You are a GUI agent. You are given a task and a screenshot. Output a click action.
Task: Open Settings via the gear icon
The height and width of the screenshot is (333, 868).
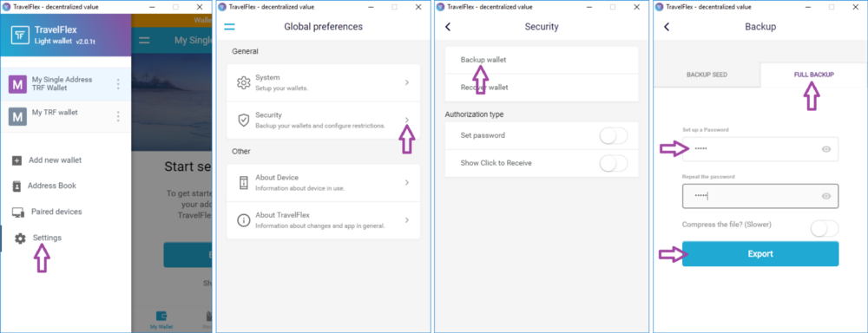point(20,238)
